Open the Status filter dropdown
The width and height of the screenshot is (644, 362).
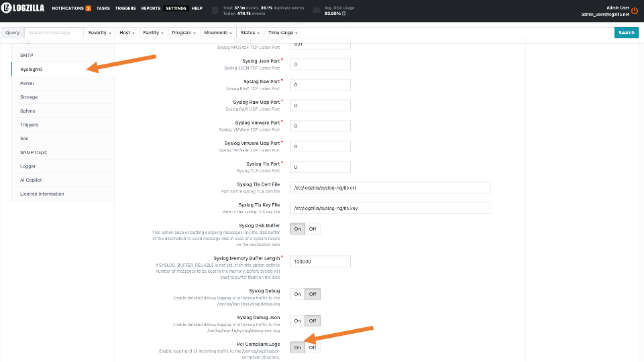pyautogui.click(x=250, y=33)
